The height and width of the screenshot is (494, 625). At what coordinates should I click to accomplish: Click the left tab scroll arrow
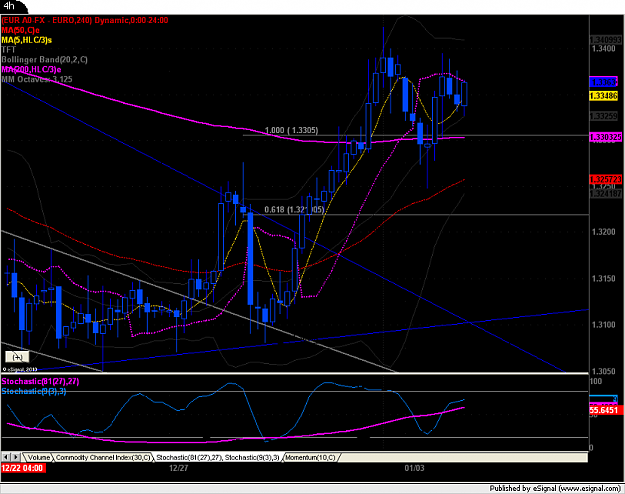(6, 457)
